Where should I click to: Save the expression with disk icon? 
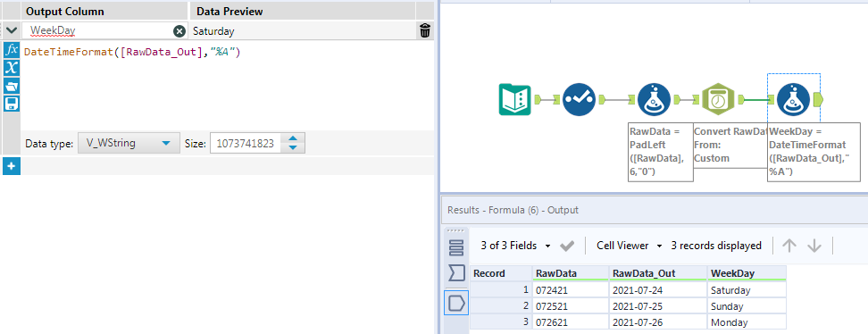[x=12, y=103]
